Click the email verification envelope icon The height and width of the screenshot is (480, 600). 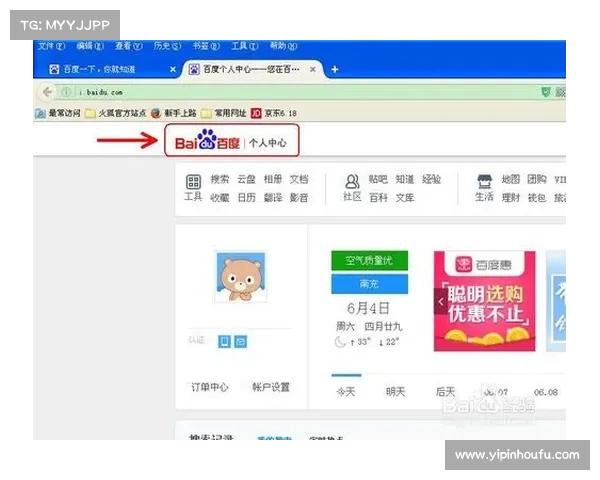click(x=241, y=342)
